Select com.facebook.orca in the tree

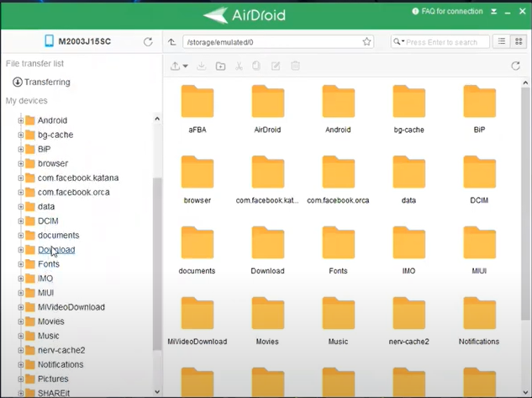tap(74, 192)
